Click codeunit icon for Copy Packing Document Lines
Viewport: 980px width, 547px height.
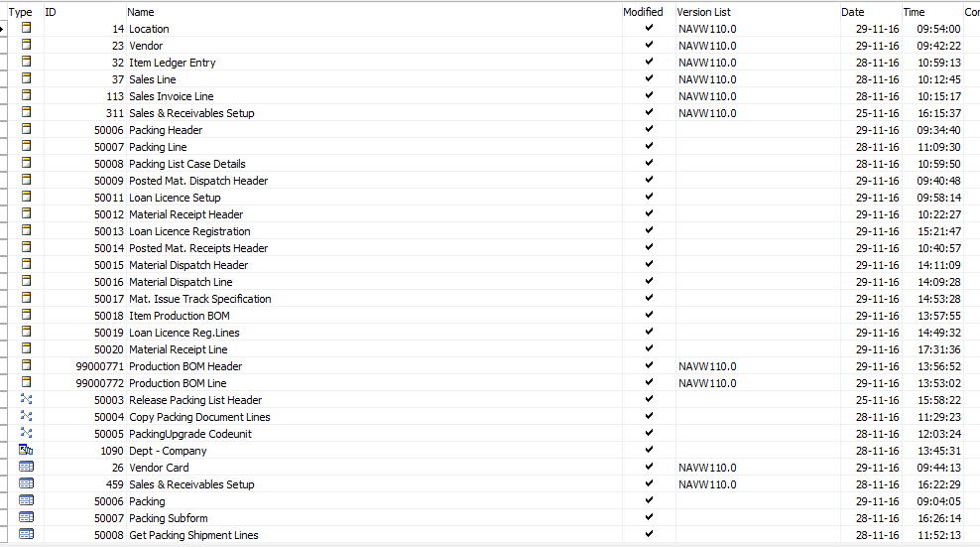coord(26,416)
